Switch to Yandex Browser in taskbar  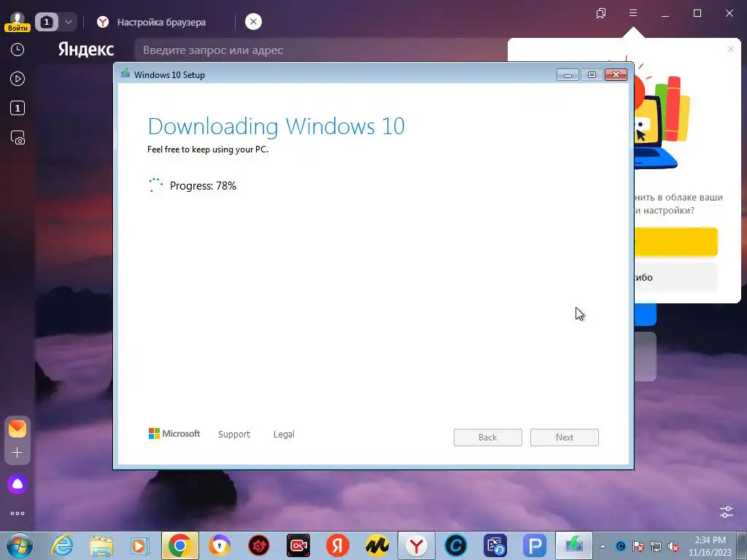(x=417, y=545)
